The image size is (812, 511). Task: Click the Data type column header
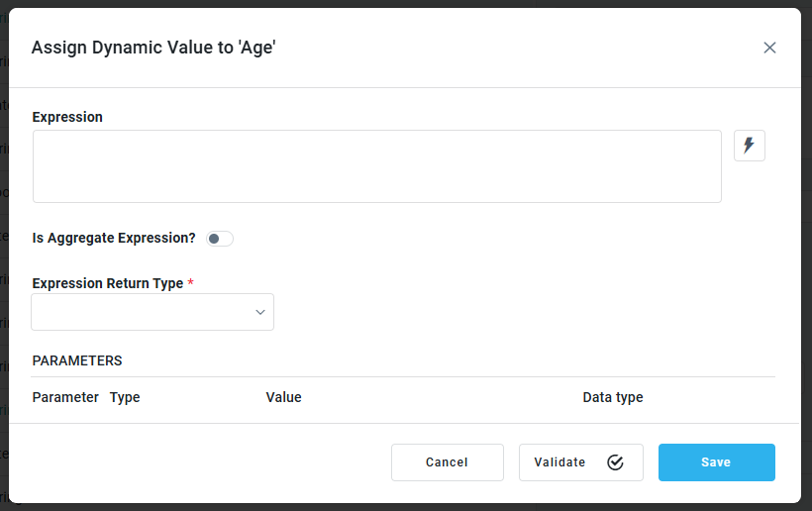click(612, 397)
